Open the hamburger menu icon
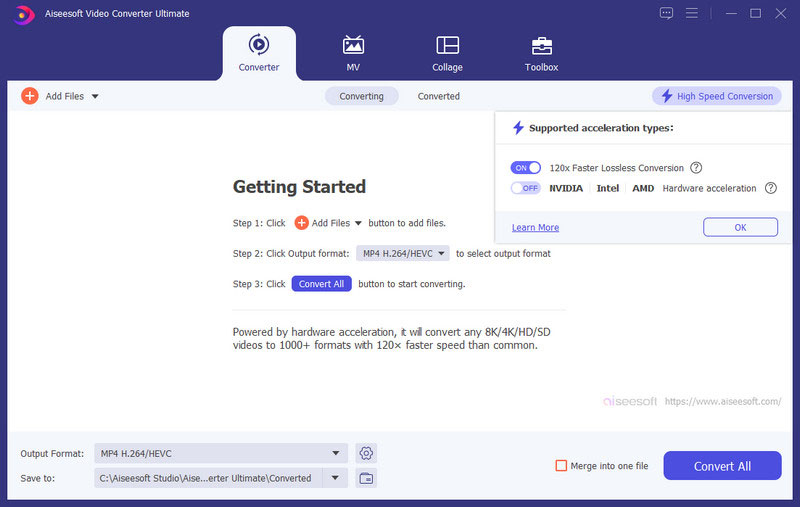The width and height of the screenshot is (800, 507). [x=692, y=13]
